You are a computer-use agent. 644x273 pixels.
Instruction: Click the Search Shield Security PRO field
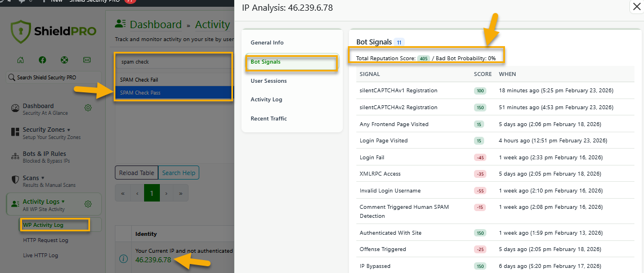(x=53, y=77)
